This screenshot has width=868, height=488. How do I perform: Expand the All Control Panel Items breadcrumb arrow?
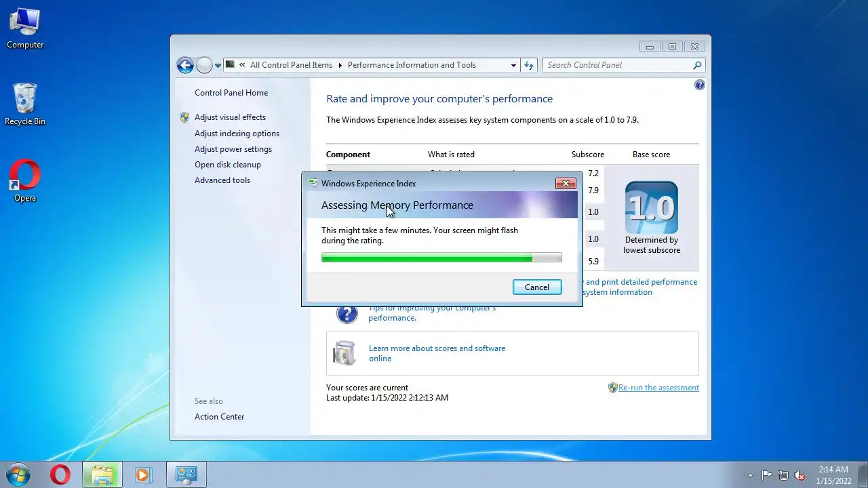[340, 65]
